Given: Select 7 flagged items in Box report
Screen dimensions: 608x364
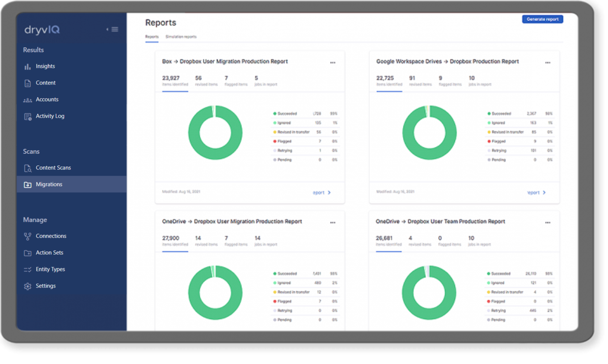Looking at the screenshot, I should click(x=236, y=81).
